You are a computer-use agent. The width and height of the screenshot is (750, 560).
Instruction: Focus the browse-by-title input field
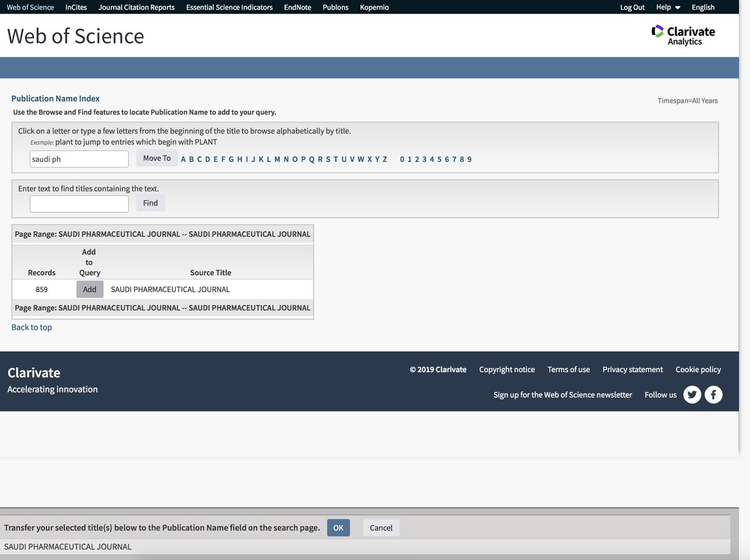point(79,159)
